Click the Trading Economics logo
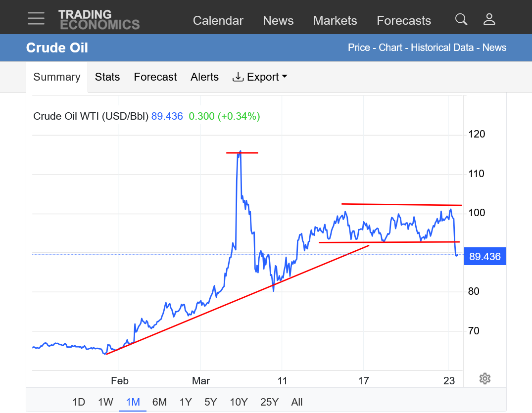The image size is (532, 413). (x=98, y=20)
